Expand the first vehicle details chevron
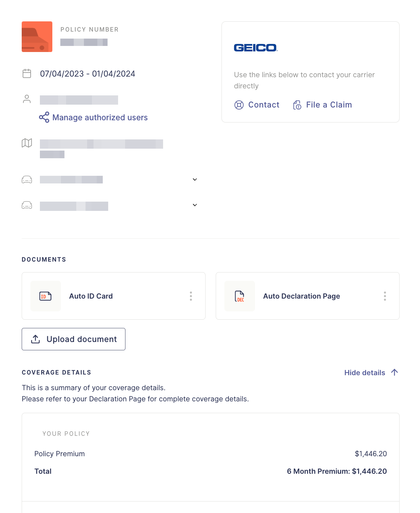 (195, 180)
